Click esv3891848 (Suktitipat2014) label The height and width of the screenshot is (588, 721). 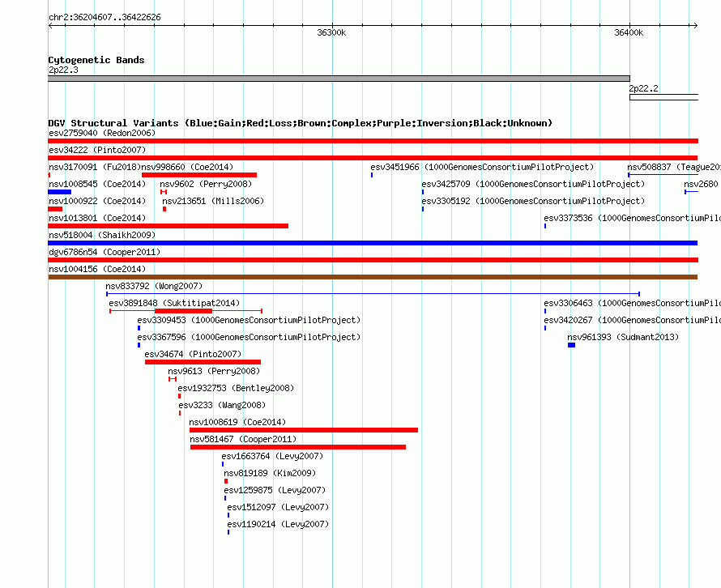tap(174, 303)
